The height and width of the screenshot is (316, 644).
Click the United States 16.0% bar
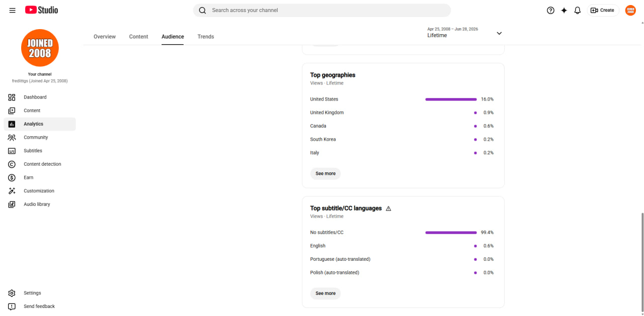pos(451,99)
